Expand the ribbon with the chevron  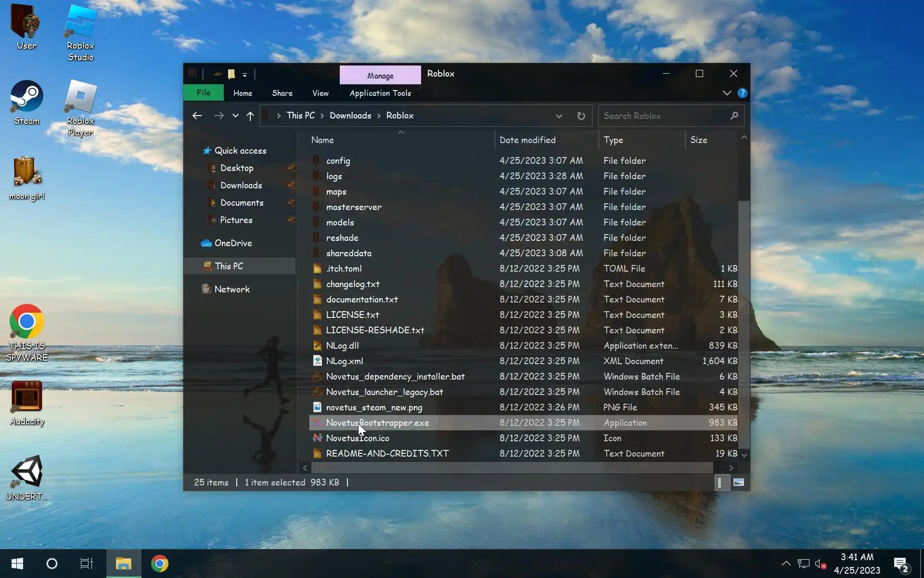tap(727, 93)
